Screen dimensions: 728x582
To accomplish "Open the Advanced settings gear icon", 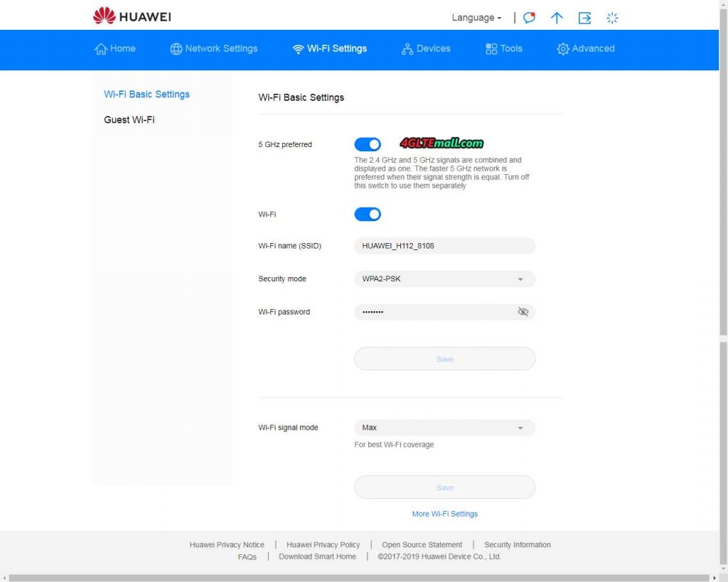I will (563, 49).
